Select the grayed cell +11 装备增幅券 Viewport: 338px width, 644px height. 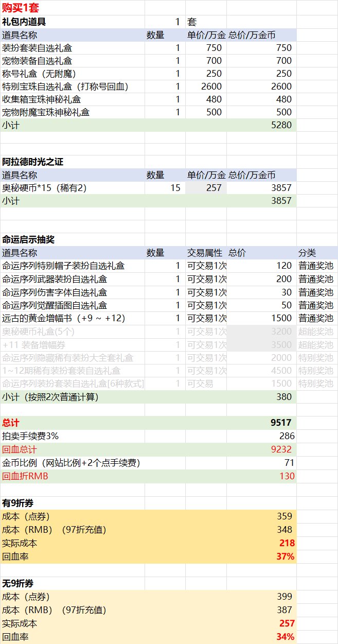click(x=34, y=344)
